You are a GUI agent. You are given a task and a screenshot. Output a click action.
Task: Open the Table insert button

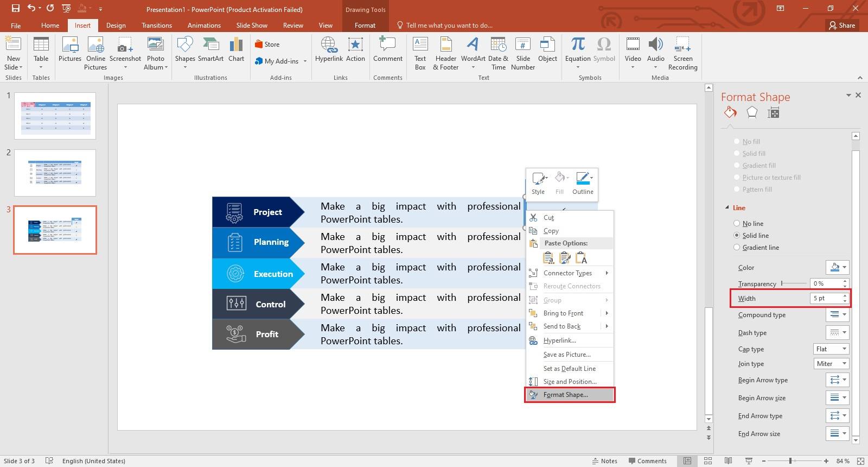point(41,54)
